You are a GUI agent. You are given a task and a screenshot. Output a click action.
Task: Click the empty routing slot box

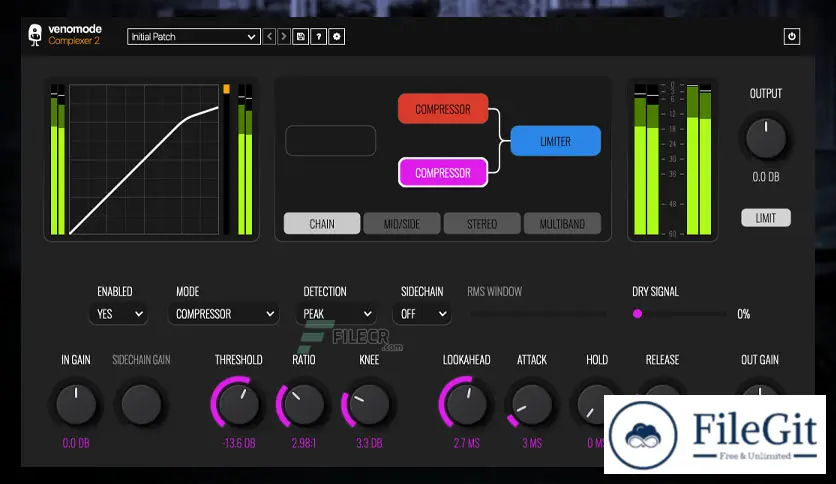click(x=331, y=141)
